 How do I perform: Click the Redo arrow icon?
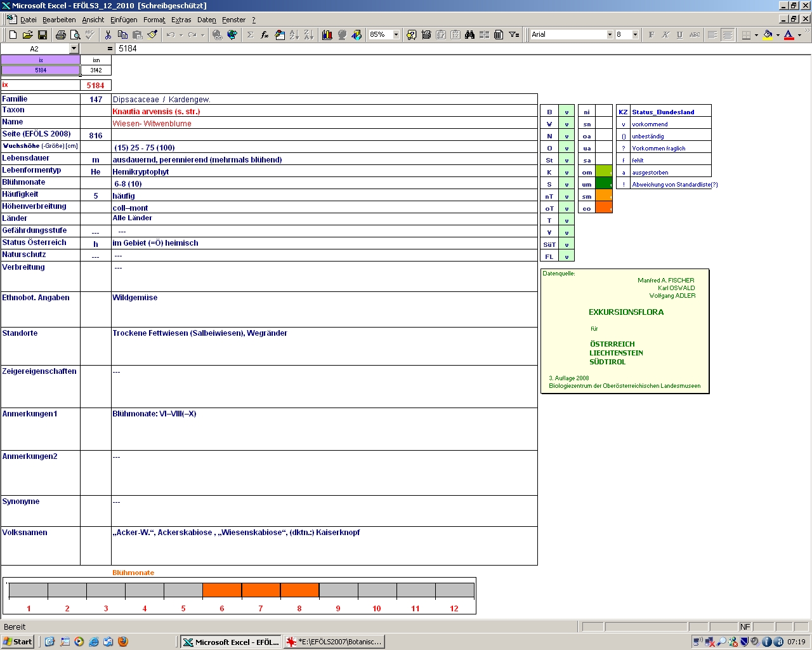pyautogui.click(x=192, y=35)
